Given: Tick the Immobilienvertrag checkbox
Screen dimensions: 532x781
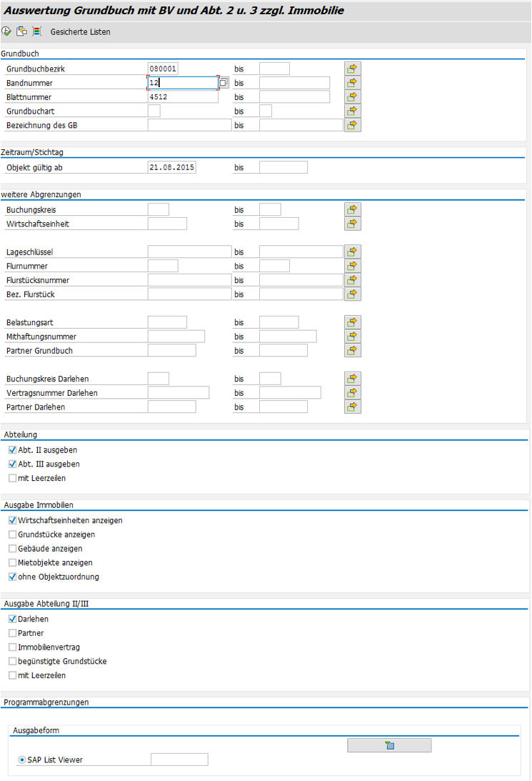Looking at the screenshot, I should 12,647.
